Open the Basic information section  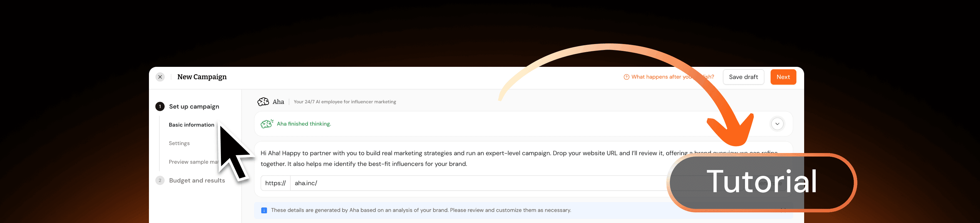(191, 125)
